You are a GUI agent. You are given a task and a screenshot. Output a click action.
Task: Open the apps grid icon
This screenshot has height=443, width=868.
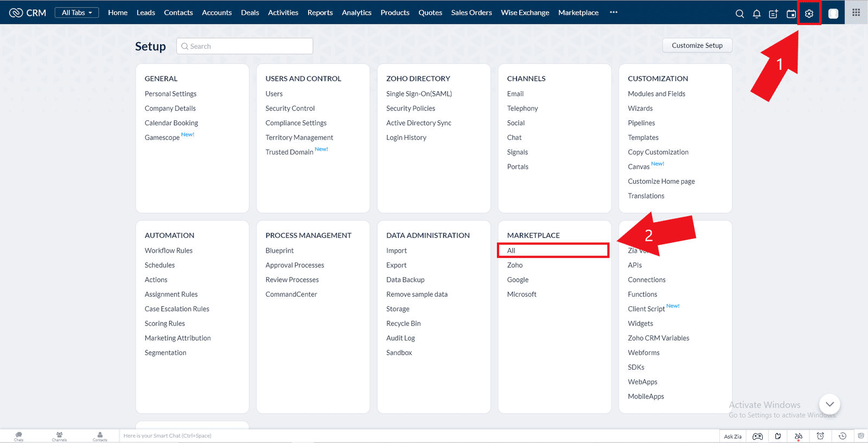(x=856, y=12)
